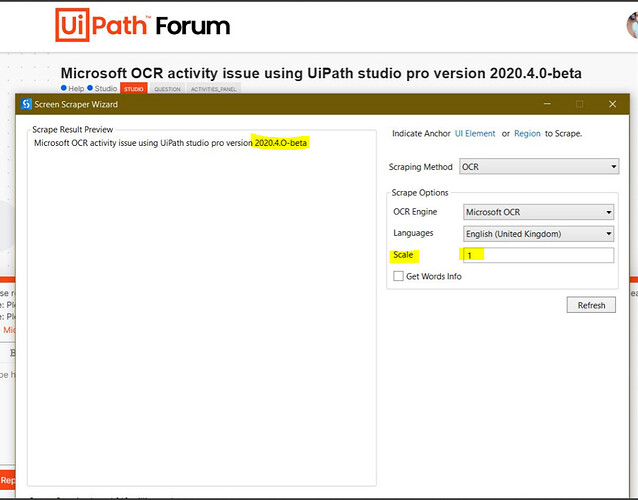
Task: Click the maximize button of the wizard
Action: click(579, 104)
